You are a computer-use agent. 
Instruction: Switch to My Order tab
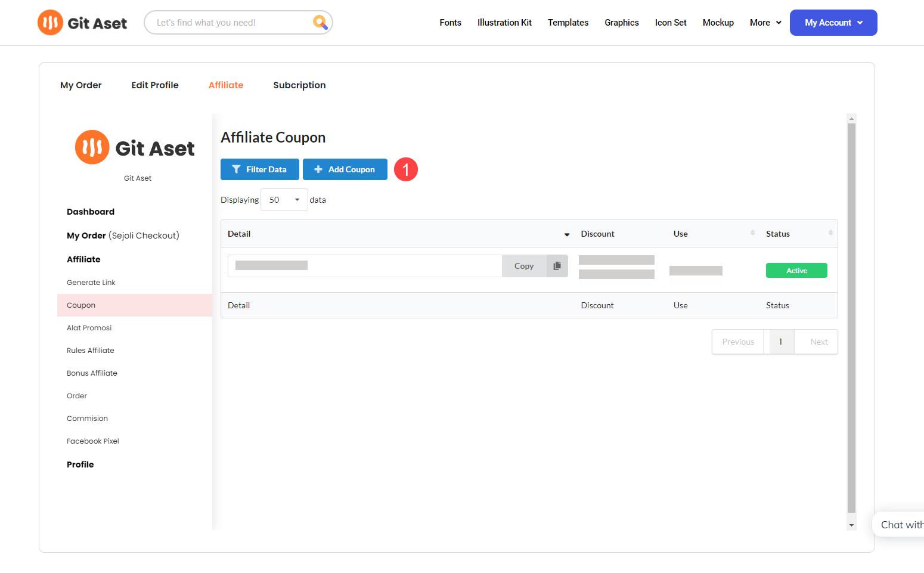[x=81, y=85]
